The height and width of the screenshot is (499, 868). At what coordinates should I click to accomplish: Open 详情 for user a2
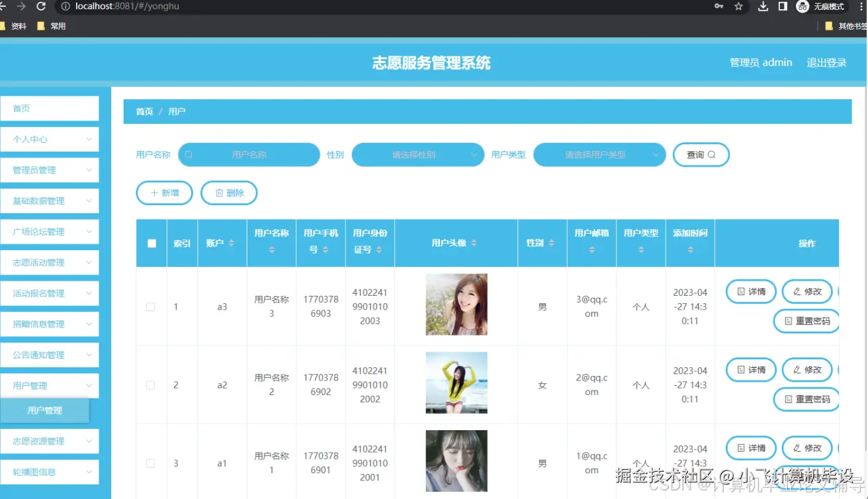point(751,370)
